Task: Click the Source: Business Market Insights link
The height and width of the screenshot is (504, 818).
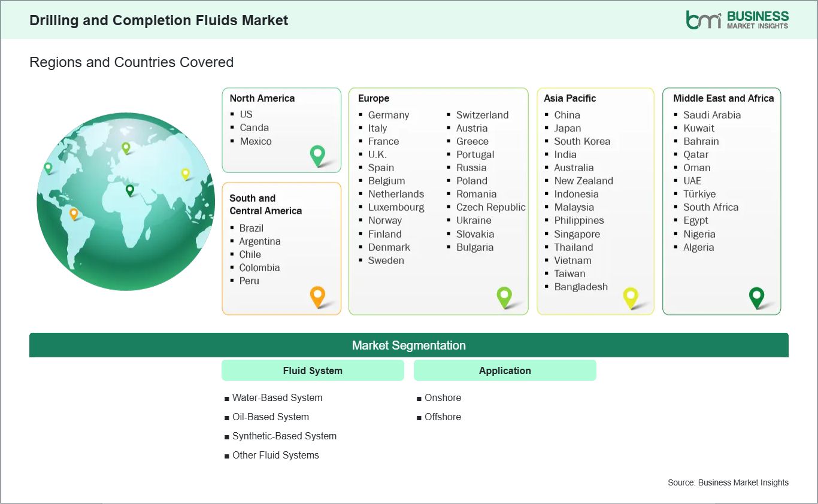Action: coord(728,482)
